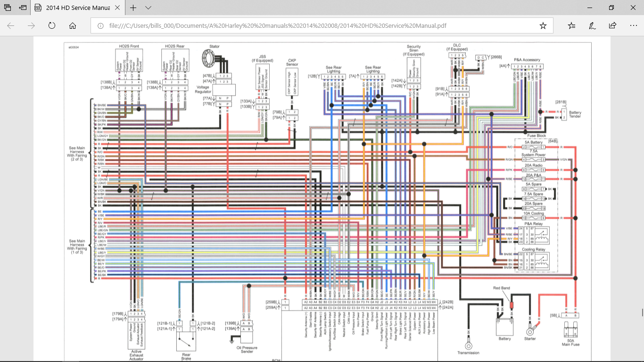Screen dimensions: 644x362
Task: Click the '10A Cooling' fuse label
Action: pos(534,214)
